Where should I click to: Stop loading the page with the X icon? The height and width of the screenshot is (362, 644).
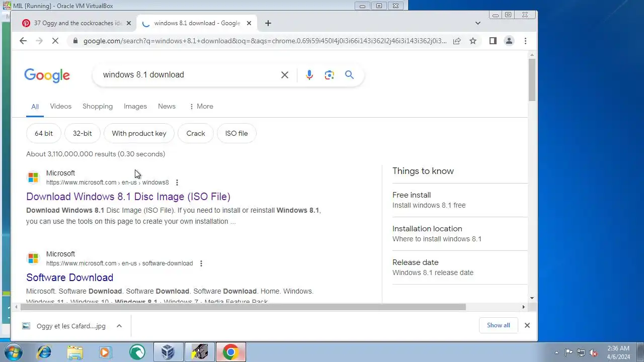tap(55, 41)
